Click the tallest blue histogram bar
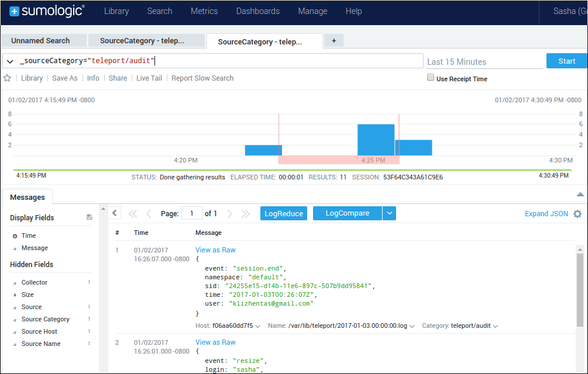The height and width of the screenshot is (374, 588). point(376,140)
